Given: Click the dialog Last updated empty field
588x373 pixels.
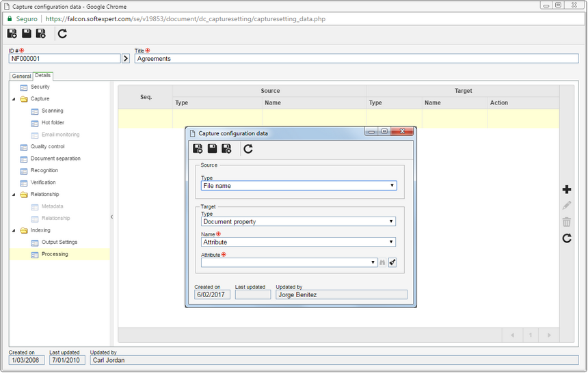Looking at the screenshot, I should (253, 294).
